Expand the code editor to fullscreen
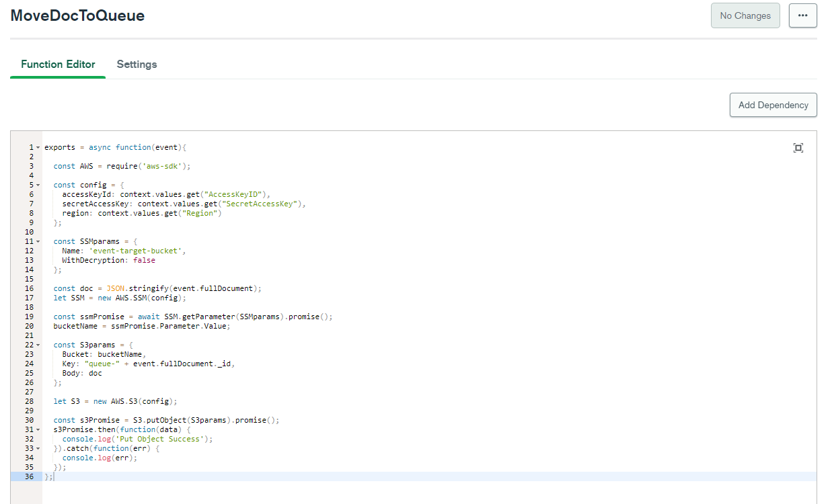The image size is (832, 504). click(798, 147)
